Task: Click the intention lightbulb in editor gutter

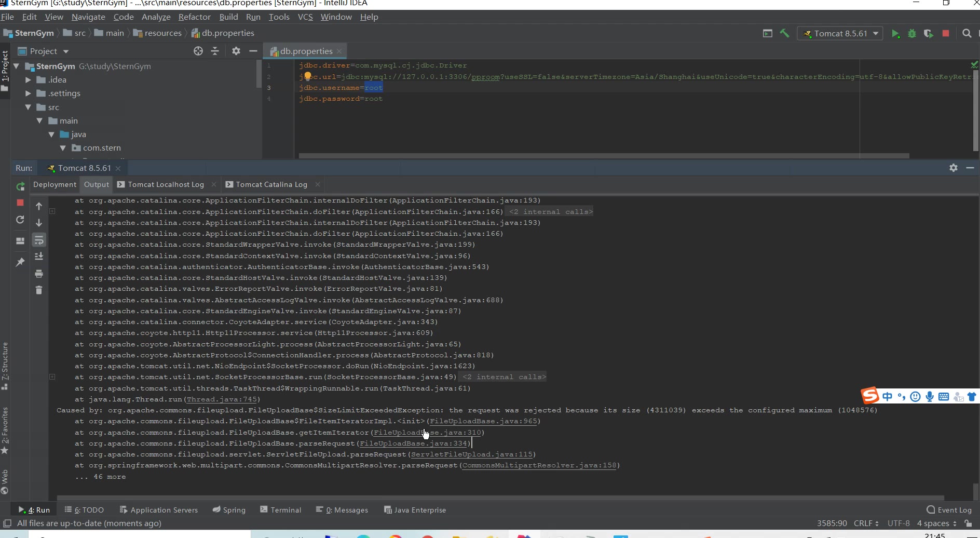Action: pyautogui.click(x=307, y=76)
